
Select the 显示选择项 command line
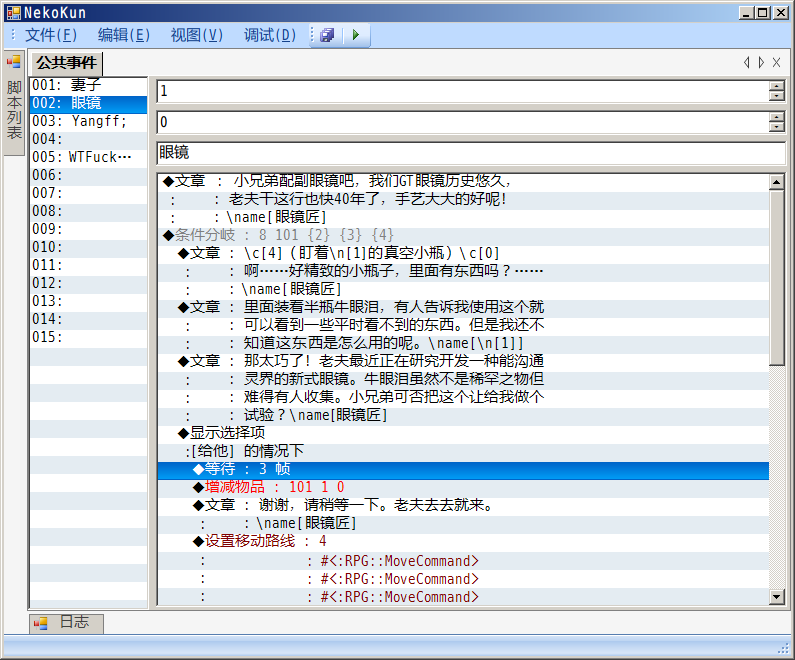(463, 433)
